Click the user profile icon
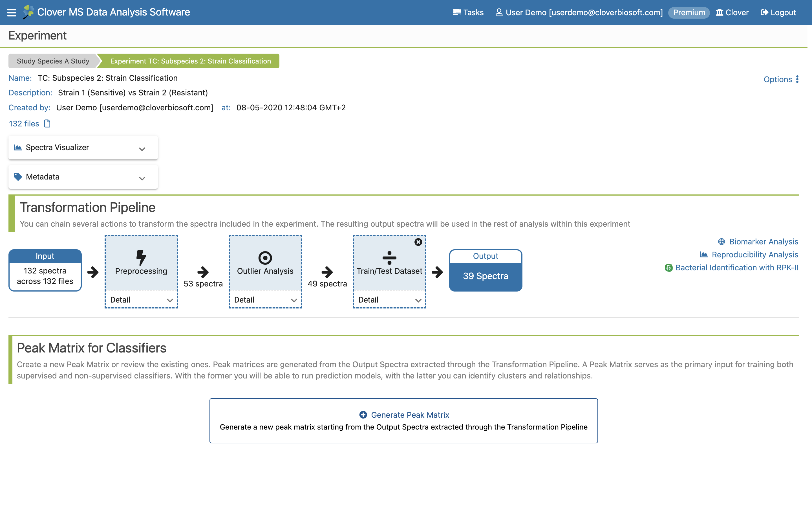Screen dimensions: 812x508 [x=499, y=12]
